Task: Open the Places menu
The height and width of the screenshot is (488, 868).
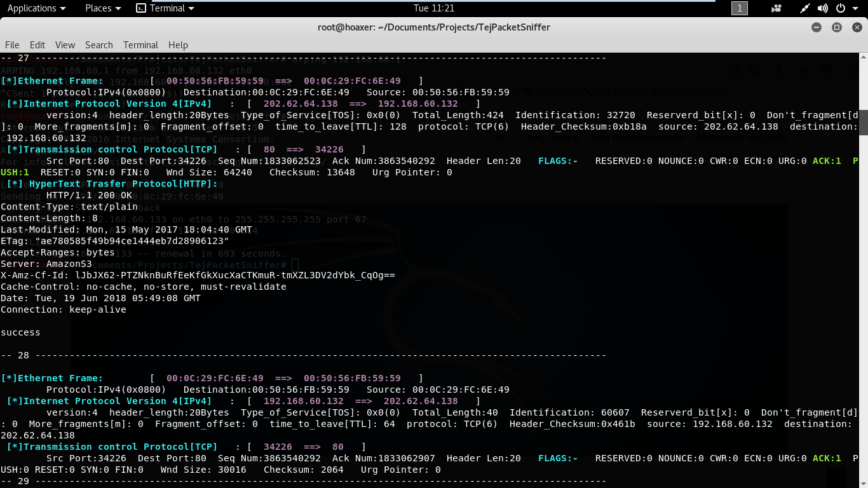Action: pos(103,8)
